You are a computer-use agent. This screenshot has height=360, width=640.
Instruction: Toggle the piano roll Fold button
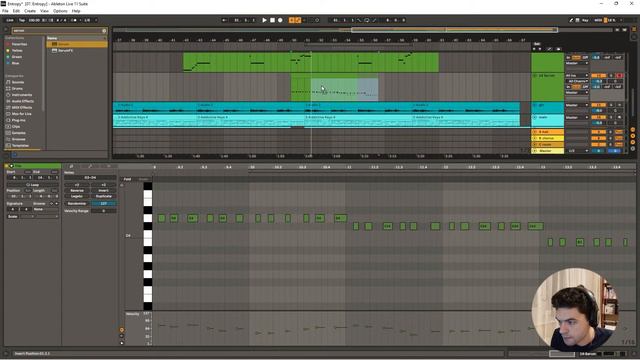(128, 179)
